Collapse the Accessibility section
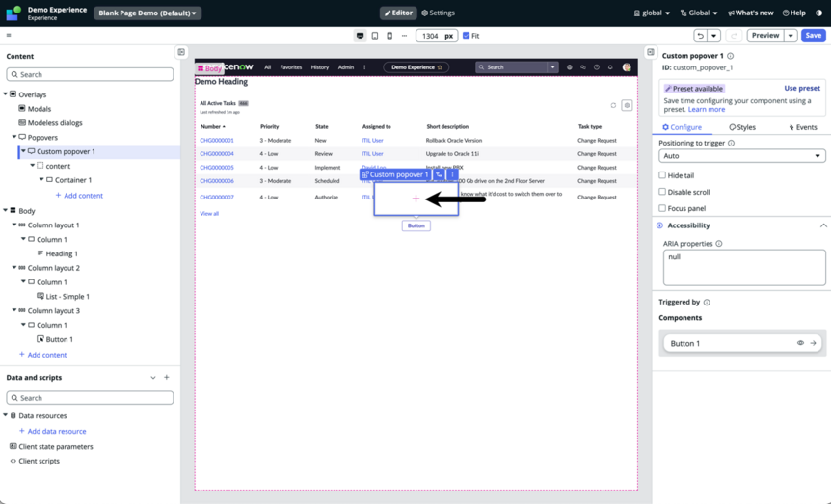Screen dimensions: 831x504 click(x=823, y=225)
